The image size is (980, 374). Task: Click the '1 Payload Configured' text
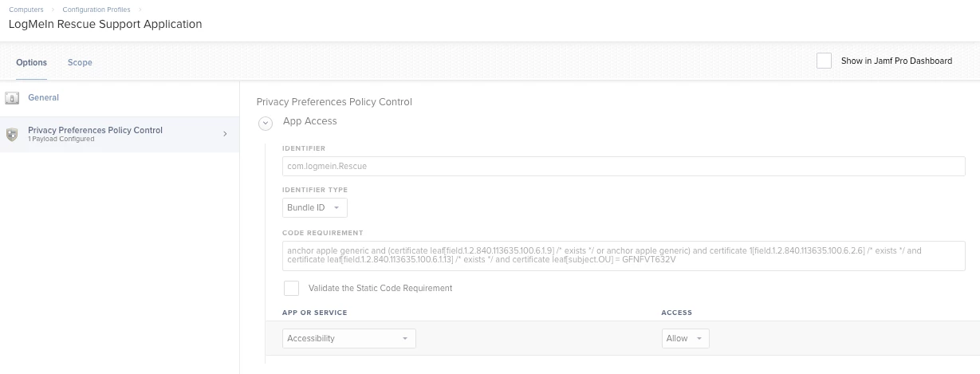pyautogui.click(x=61, y=139)
